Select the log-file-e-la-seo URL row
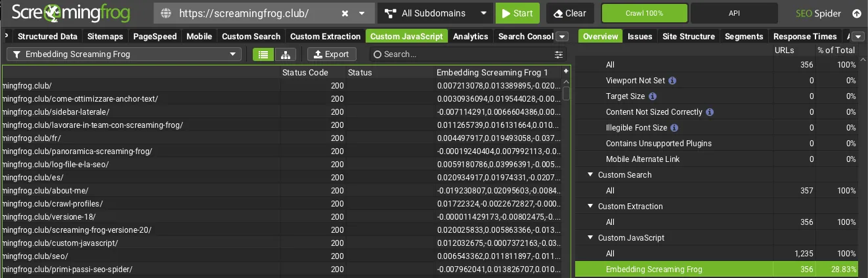 (282, 164)
